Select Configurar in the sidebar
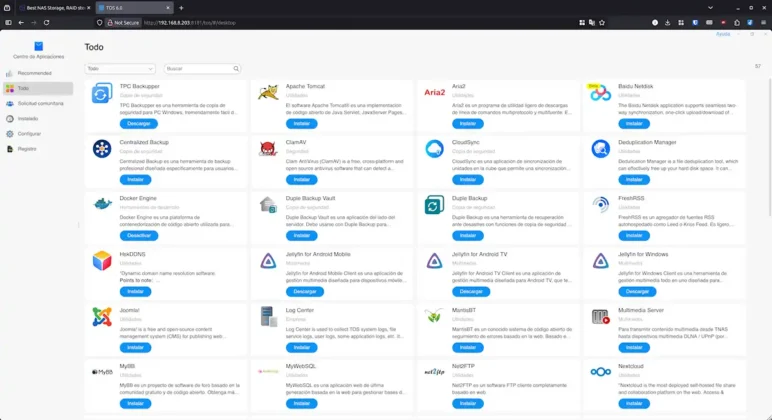 [29, 133]
